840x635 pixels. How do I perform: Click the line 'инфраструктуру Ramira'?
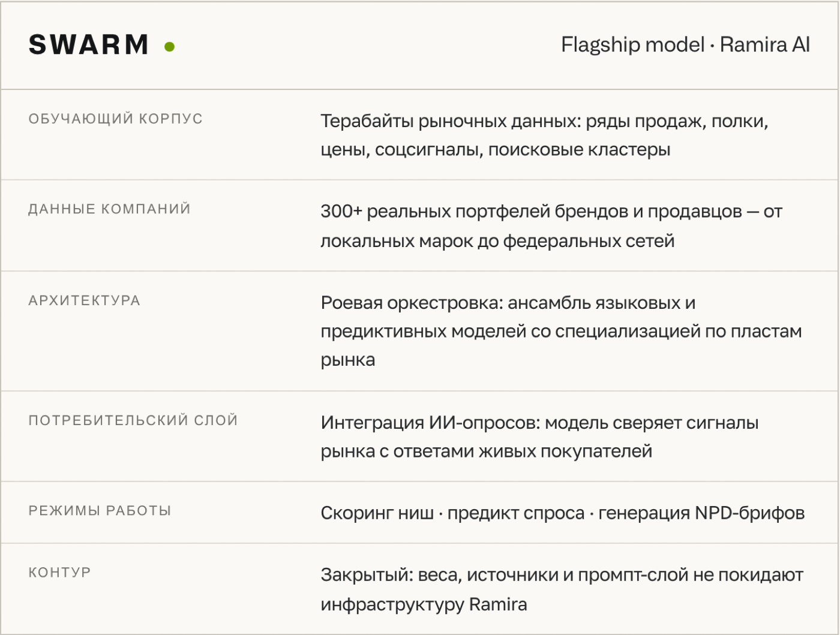pos(424,604)
